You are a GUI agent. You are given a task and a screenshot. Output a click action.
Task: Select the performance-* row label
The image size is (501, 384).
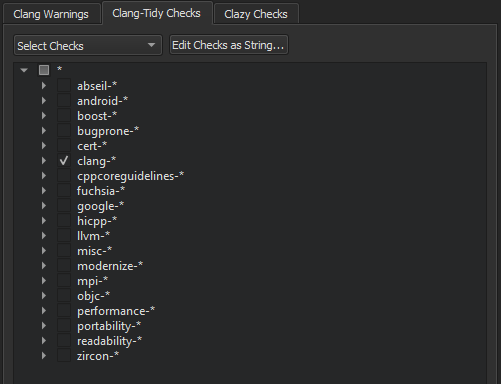(x=116, y=311)
